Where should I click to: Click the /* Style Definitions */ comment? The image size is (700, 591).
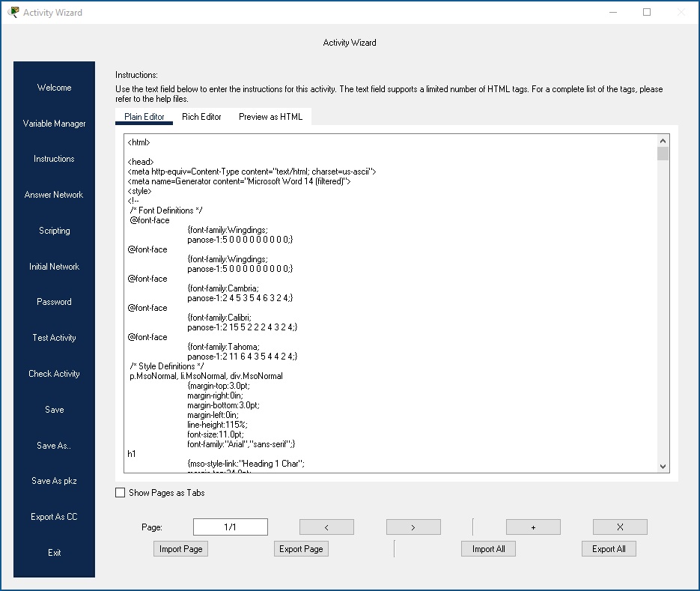coord(167,366)
